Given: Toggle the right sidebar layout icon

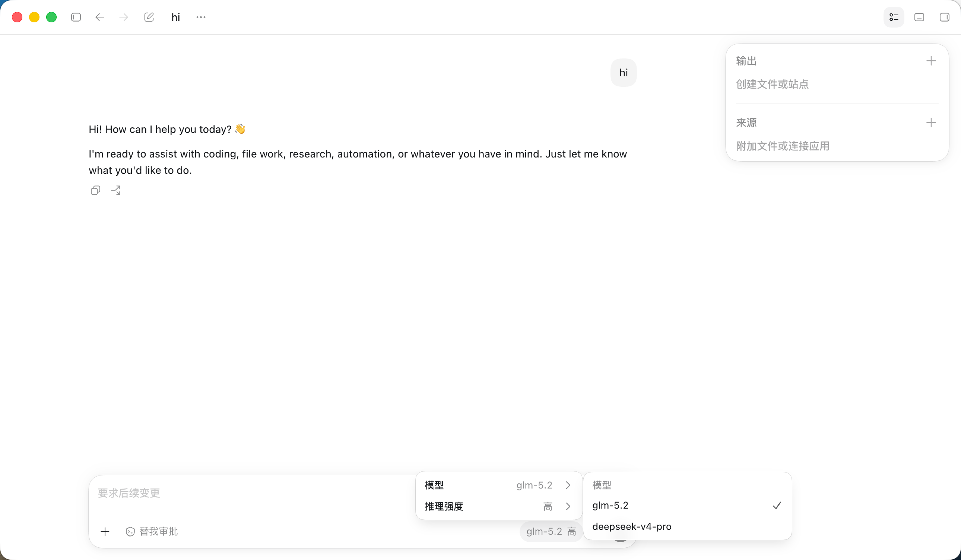Looking at the screenshot, I should pos(945,17).
